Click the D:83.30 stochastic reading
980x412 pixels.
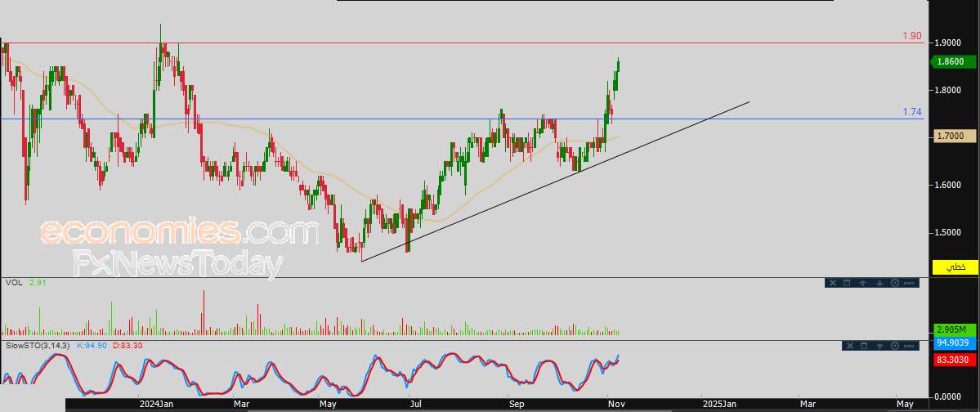128,345
